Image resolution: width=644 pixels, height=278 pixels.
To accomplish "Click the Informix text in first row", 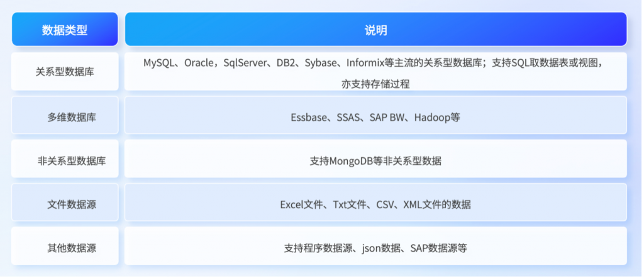I will [364, 64].
